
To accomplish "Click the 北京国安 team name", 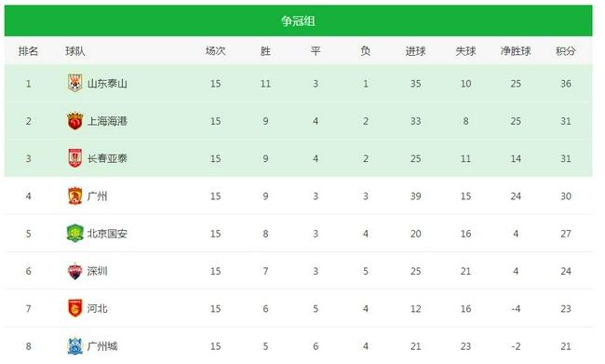I will point(107,234).
